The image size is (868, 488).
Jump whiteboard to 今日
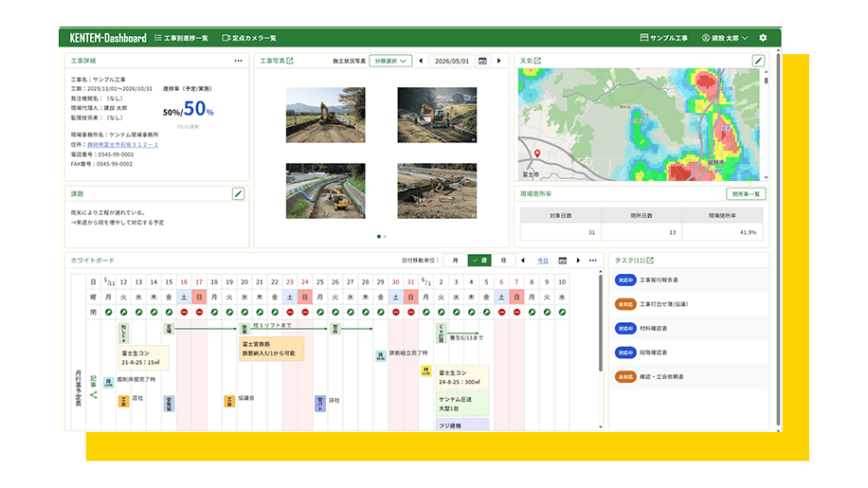pos(542,261)
